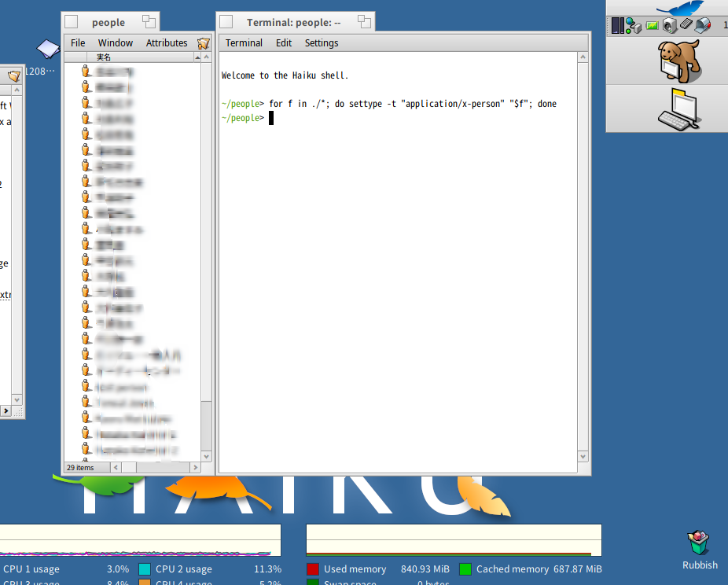Open the Settings menu in Terminal

(x=321, y=43)
